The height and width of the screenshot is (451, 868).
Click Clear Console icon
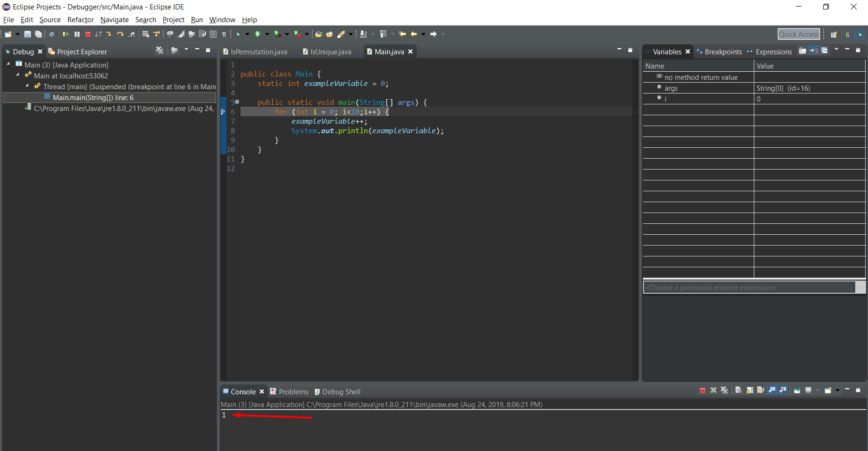click(x=739, y=390)
